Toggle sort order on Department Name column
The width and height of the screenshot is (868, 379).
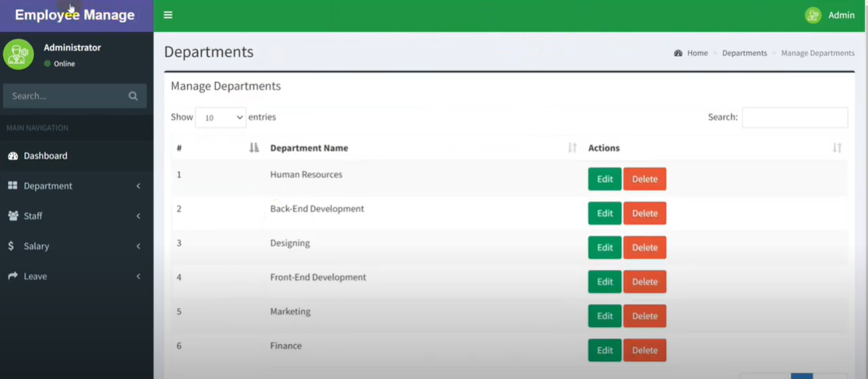coord(572,148)
